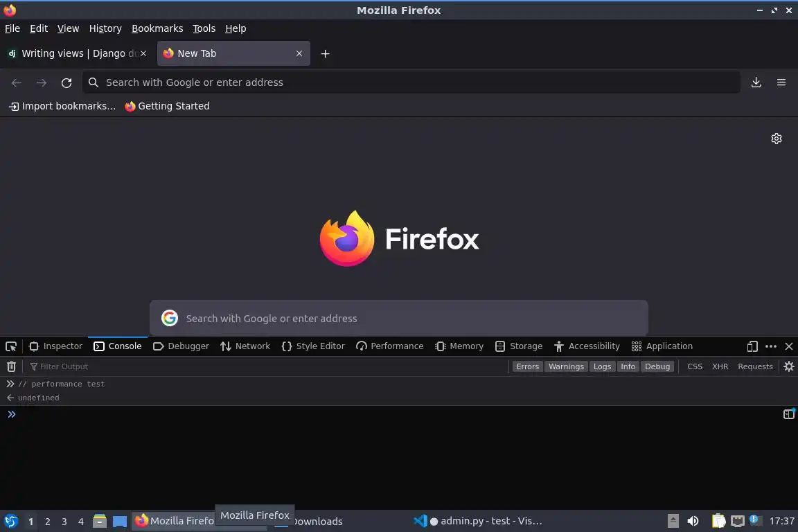Open the Inspector panel
This screenshot has height=532, width=798.
pyautogui.click(x=56, y=346)
